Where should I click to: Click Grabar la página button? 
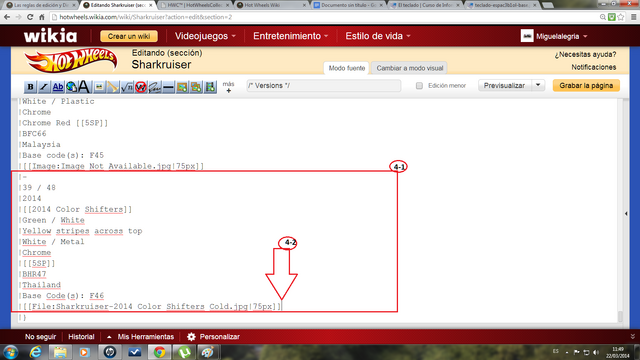click(586, 85)
